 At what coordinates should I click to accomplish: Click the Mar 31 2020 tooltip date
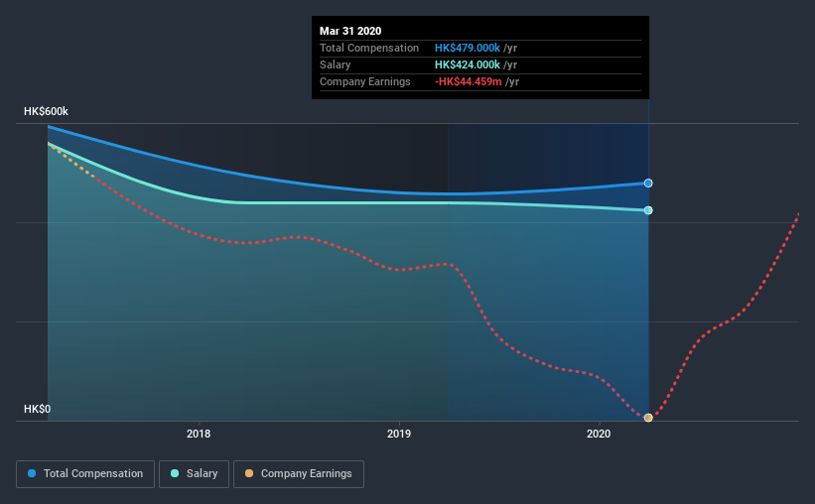pyautogui.click(x=350, y=31)
